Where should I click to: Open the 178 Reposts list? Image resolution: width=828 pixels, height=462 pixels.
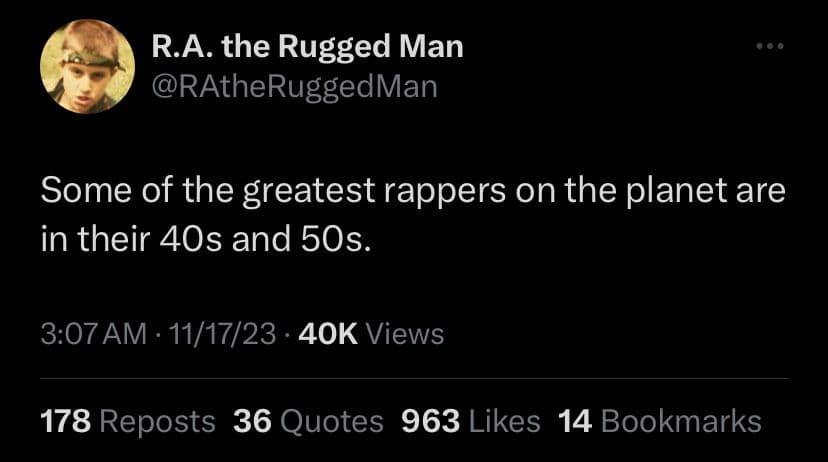(x=128, y=421)
